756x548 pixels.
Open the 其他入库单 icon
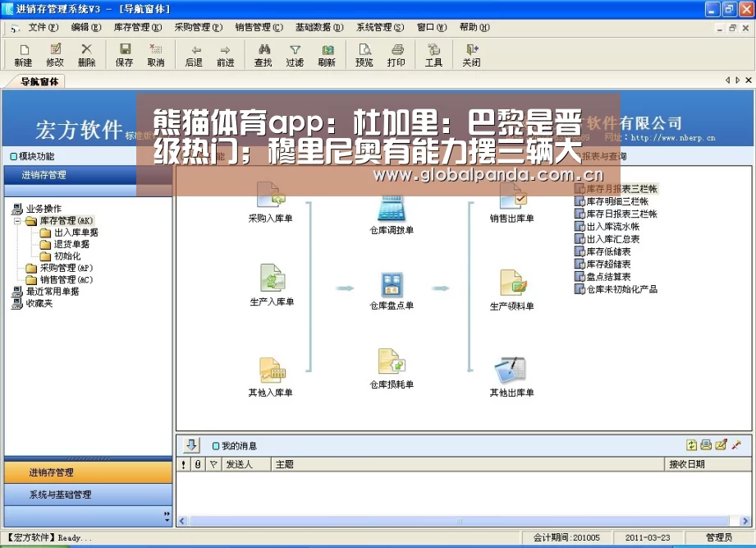[x=271, y=376]
